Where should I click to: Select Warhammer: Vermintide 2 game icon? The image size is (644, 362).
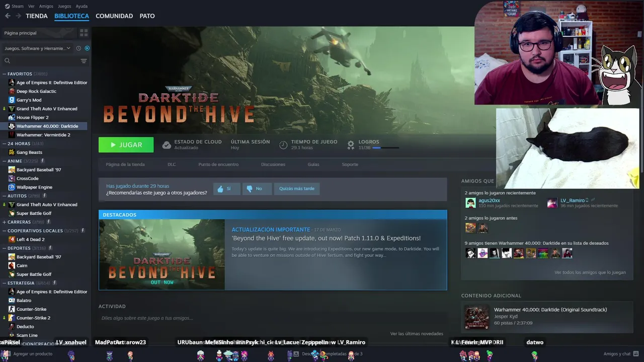pyautogui.click(x=12, y=135)
